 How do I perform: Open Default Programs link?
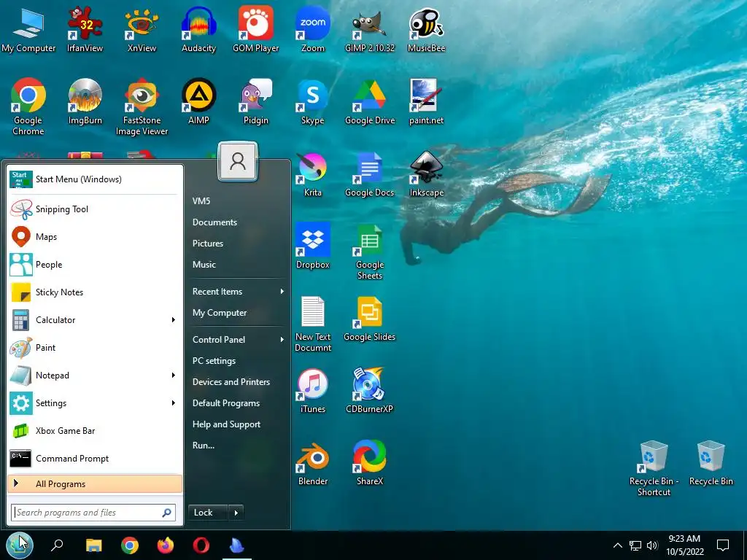[226, 402]
